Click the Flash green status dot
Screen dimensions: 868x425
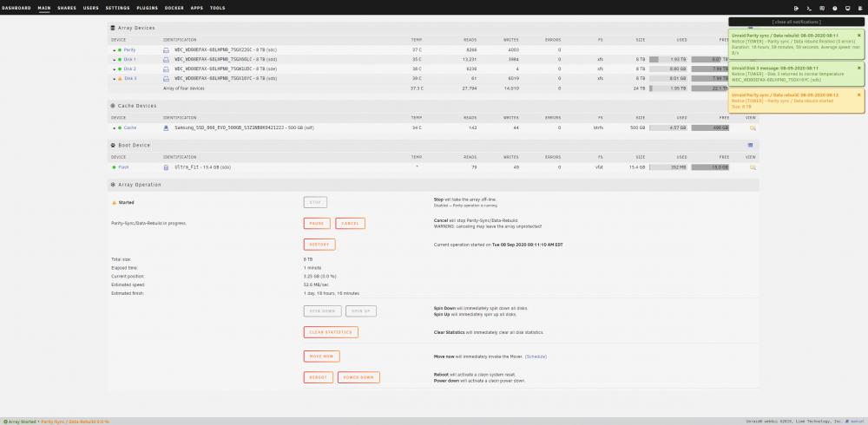pos(114,167)
